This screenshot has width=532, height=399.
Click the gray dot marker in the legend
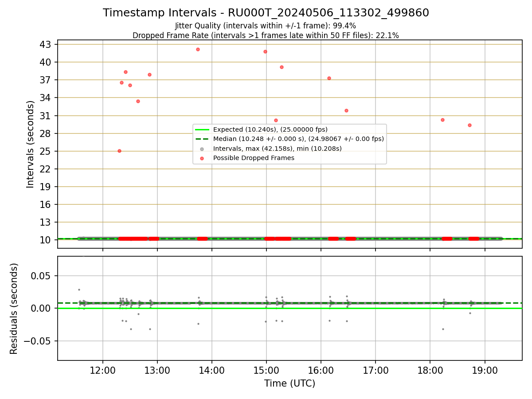202,149
